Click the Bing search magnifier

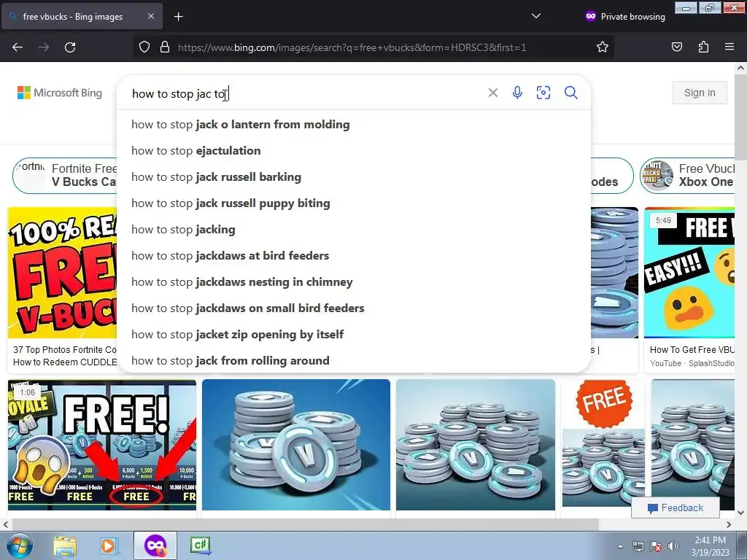click(x=571, y=93)
